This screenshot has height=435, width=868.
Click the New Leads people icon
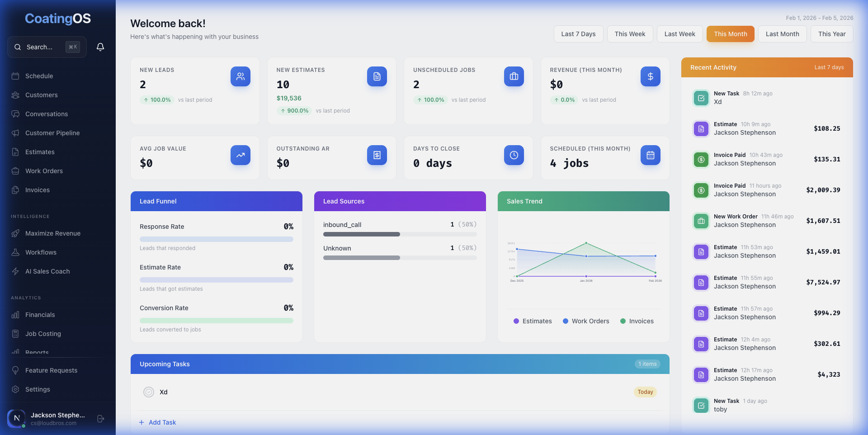240,76
